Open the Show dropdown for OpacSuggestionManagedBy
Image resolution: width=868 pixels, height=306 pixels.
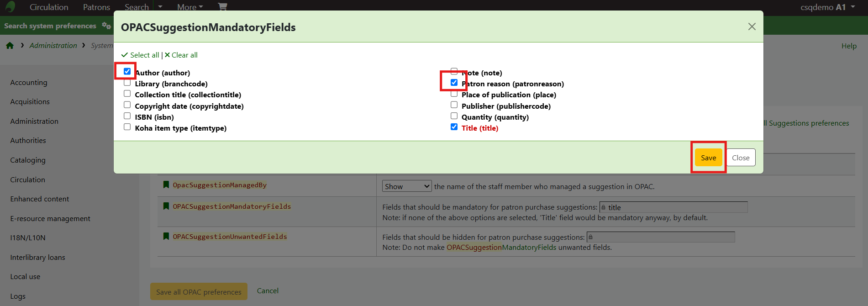click(406, 186)
